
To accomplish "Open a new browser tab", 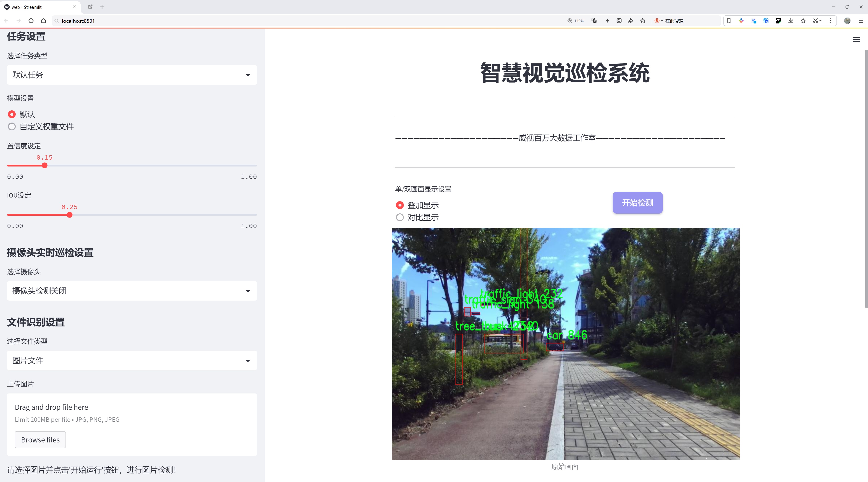I will point(102,7).
